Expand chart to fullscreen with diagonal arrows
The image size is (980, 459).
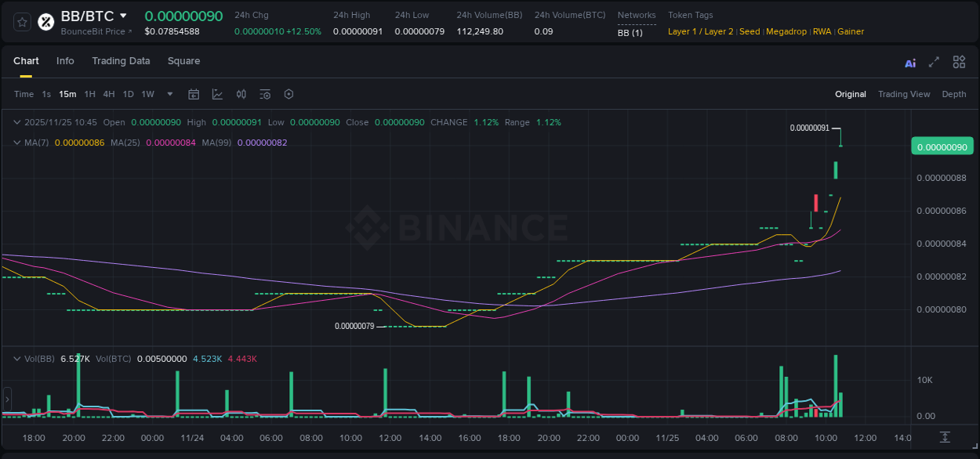coord(934,62)
